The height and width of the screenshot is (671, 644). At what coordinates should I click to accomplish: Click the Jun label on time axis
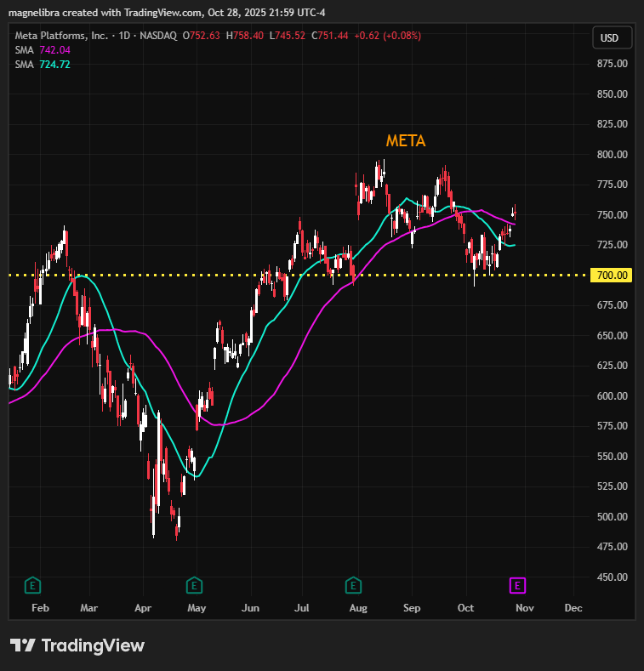(250, 608)
